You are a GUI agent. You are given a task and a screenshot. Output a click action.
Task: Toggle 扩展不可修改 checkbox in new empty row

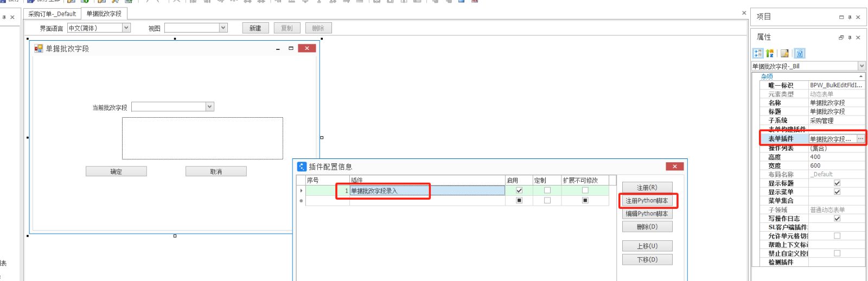click(585, 201)
